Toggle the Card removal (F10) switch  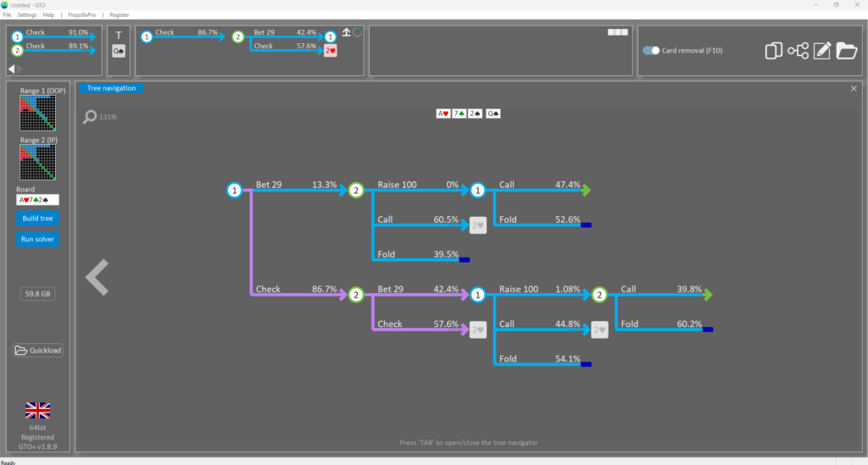(651, 50)
